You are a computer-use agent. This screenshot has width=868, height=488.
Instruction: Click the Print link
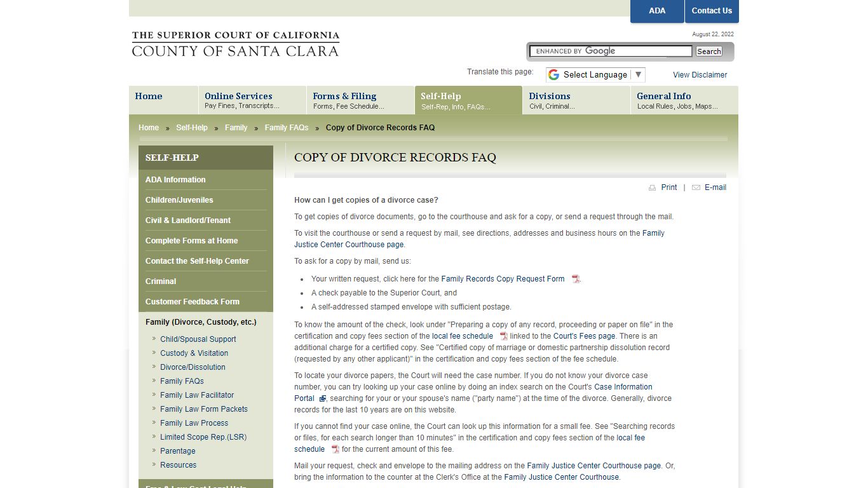[x=668, y=187]
